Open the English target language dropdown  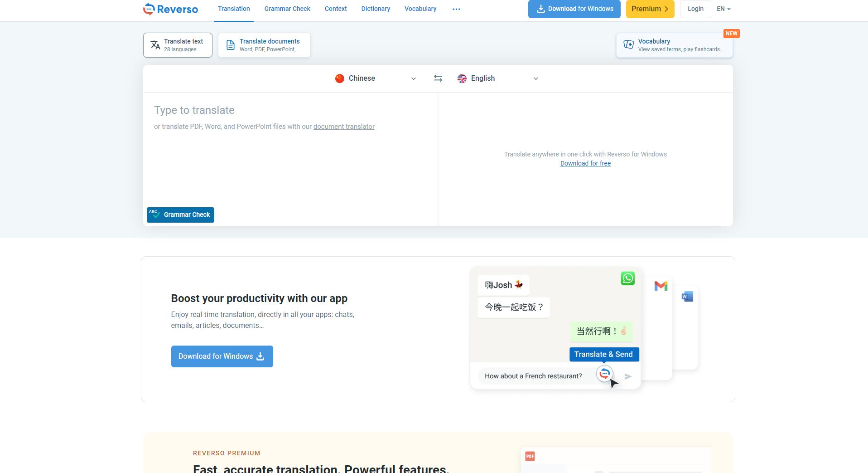click(497, 78)
